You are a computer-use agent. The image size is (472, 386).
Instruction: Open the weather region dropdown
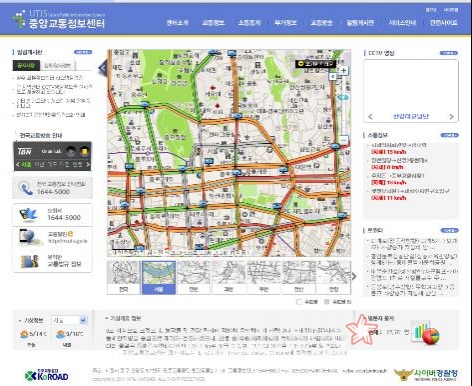[70, 320]
